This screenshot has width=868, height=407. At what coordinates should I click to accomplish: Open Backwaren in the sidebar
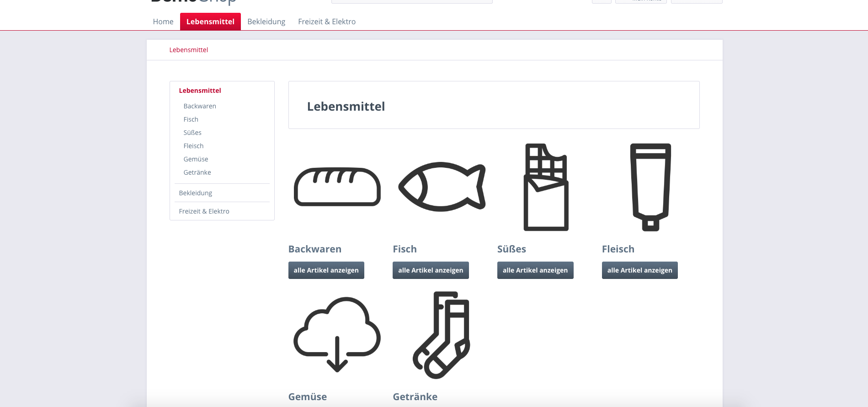click(x=200, y=106)
